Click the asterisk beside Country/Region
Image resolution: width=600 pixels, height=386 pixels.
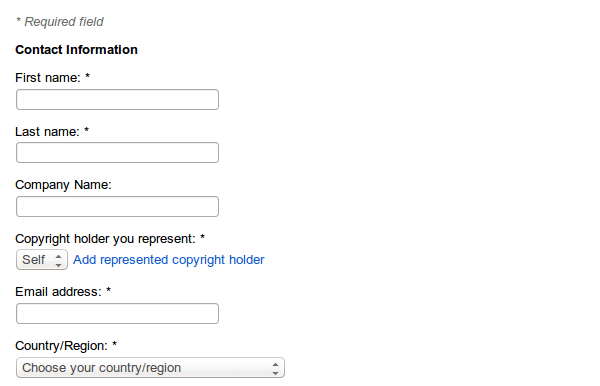(x=114, y=344)
